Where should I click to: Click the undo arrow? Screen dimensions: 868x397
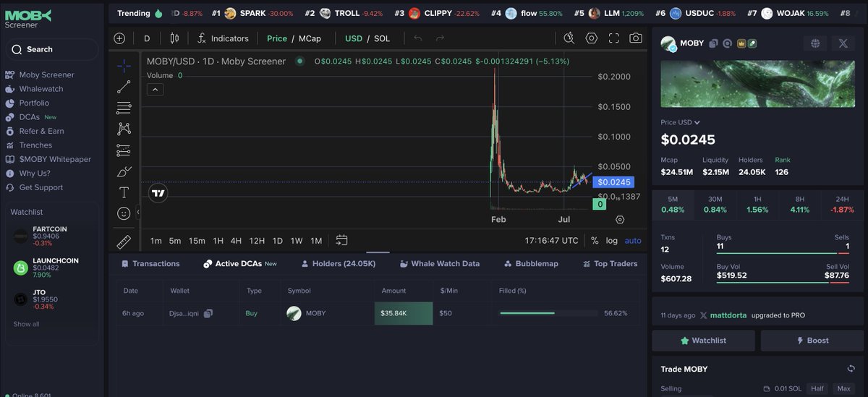coord(417,38)
